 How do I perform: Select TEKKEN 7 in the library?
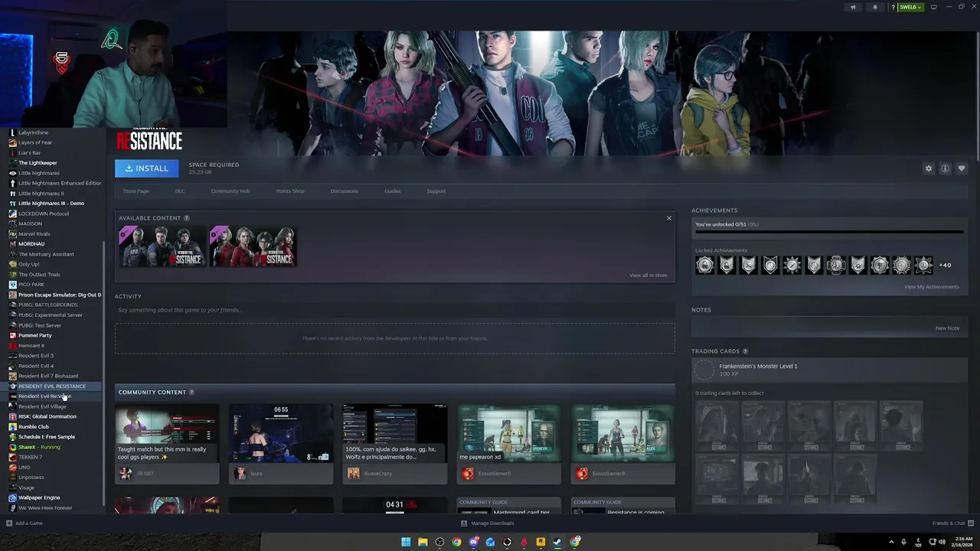click(30, 457)
